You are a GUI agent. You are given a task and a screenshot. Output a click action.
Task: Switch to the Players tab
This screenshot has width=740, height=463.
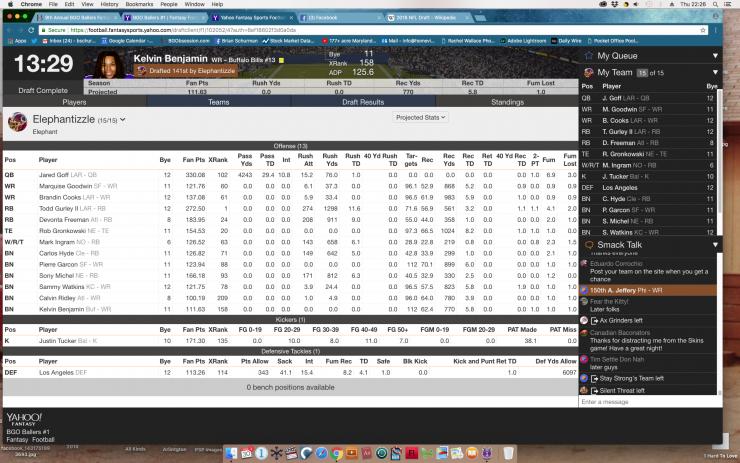(75, 102)
